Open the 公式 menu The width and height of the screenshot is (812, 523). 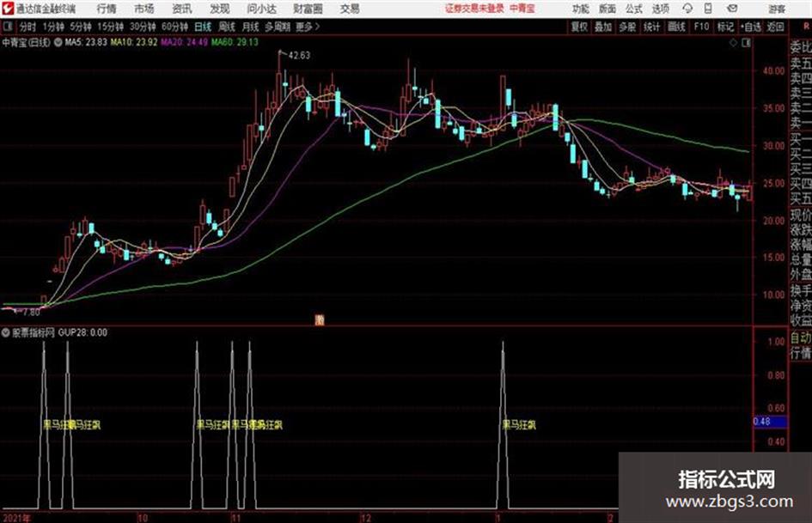click(634, 9)
